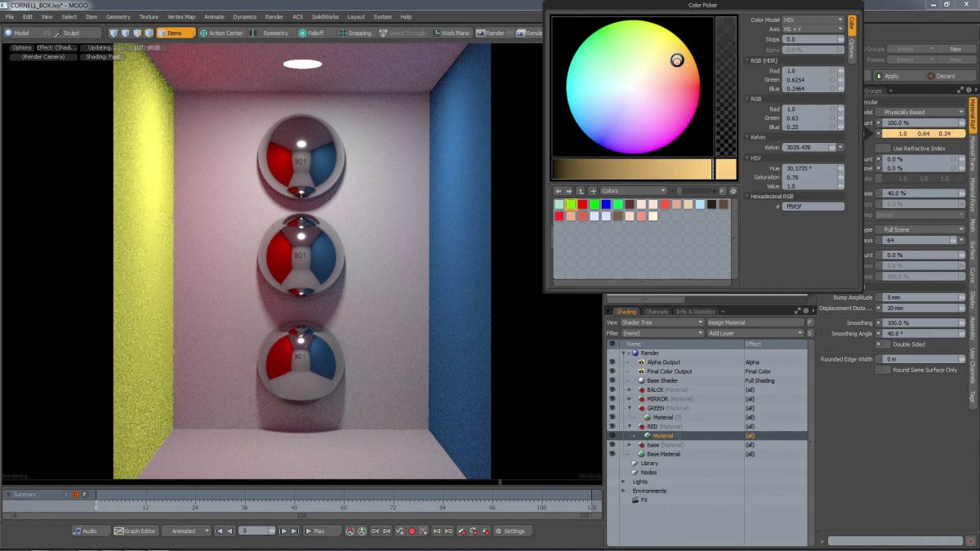Click the Audio button at the bottom

pyautogui.click(x=90, y=531)
